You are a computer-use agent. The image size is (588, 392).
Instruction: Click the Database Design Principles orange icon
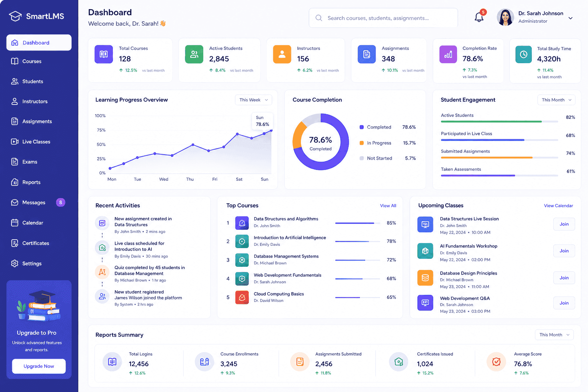(x=425, y=278)
